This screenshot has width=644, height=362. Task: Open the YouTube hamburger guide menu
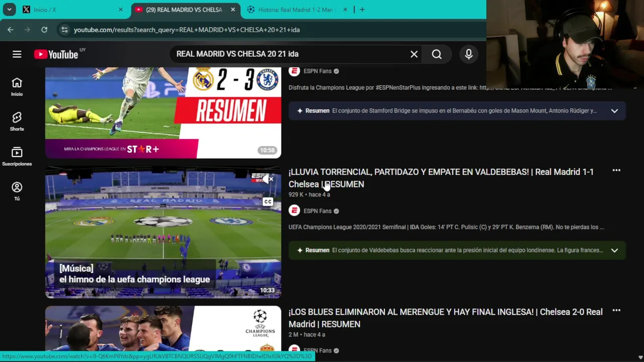pyautogui.click(x=17, y=54)
